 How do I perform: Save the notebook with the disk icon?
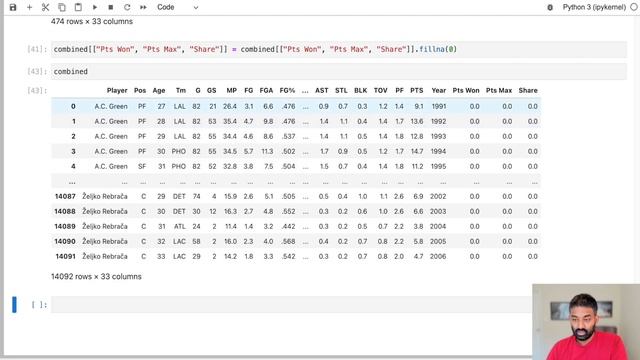(13, 7)
